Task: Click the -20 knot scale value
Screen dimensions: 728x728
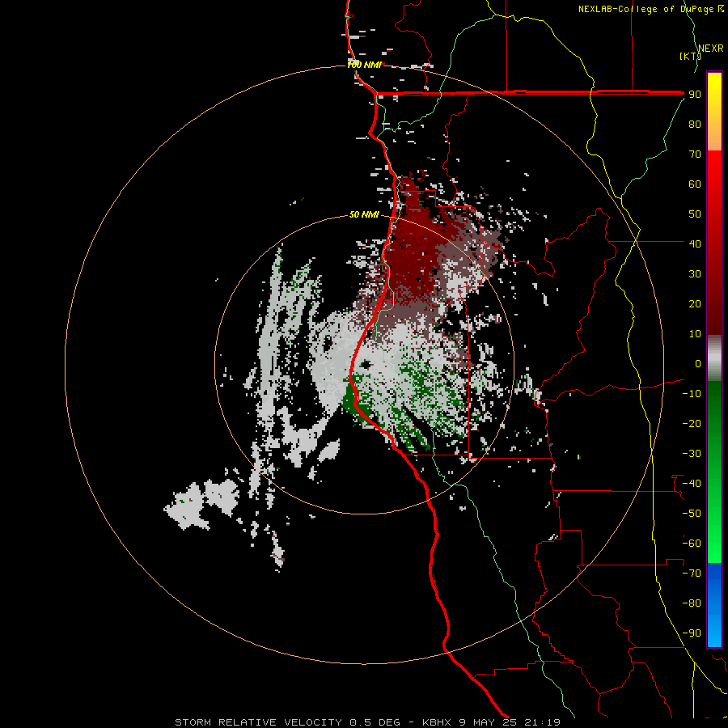Action: (x=692, y=423)
